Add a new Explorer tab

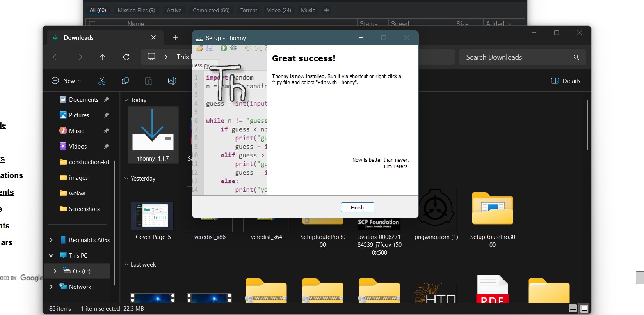(x=175, y=38)
